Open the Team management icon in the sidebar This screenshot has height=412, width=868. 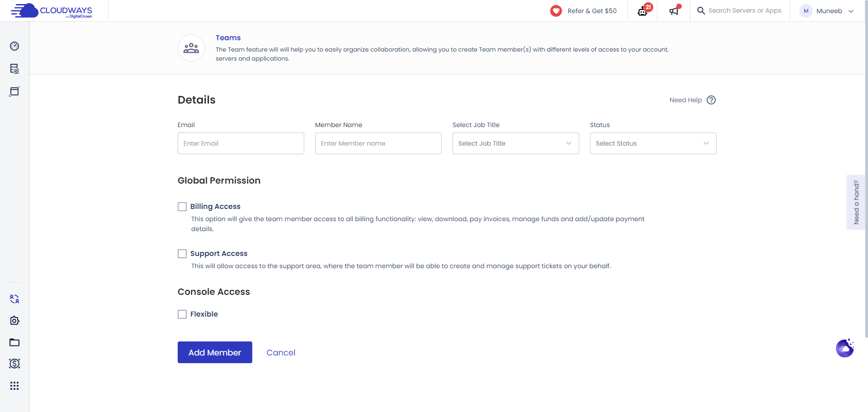pyautogui.click(x=14, y=299)
